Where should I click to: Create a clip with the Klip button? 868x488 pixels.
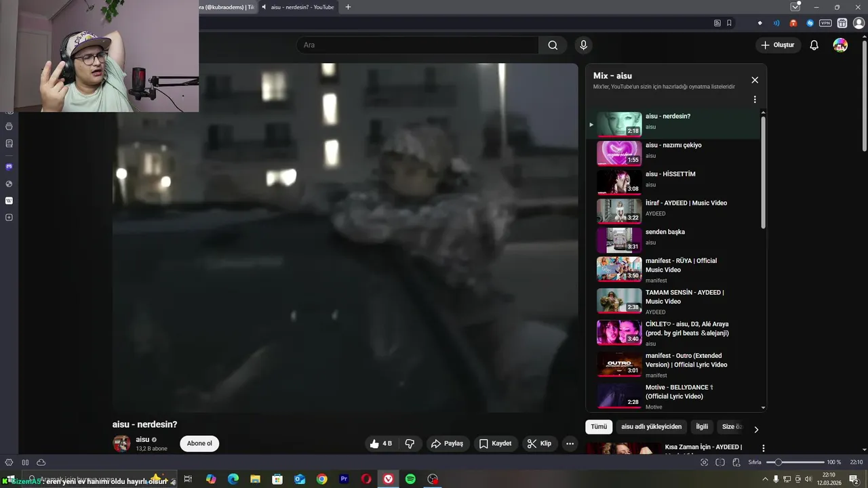pyautogui.click(x=540, y=444)
